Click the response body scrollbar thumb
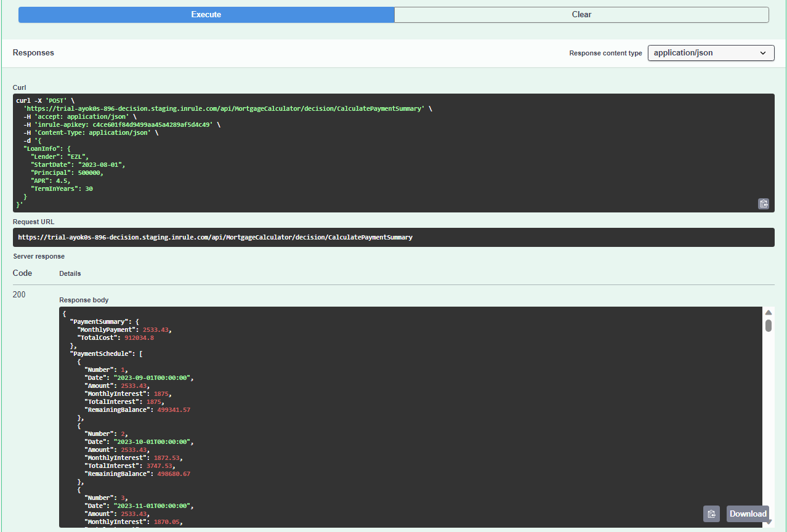 click(x=769, y=325)
